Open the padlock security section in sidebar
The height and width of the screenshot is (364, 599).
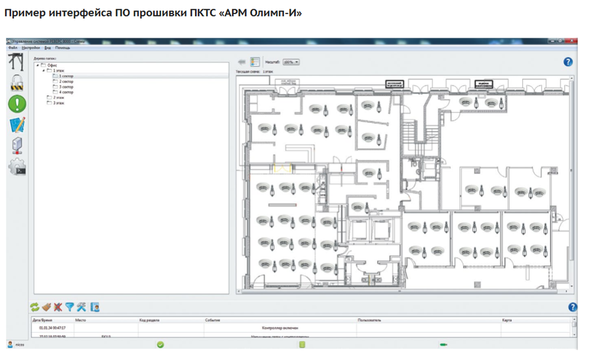click(x=17, y=82)
